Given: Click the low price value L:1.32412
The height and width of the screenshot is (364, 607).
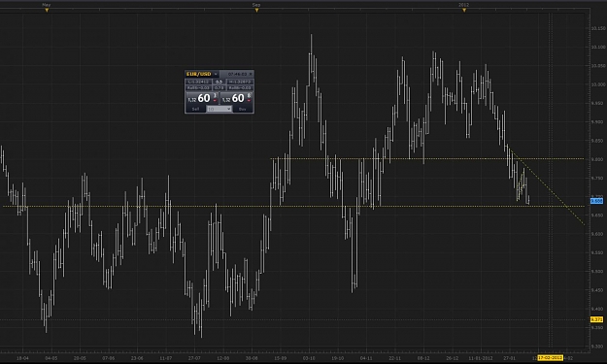Looking at the screenshot, I should 198,82.
